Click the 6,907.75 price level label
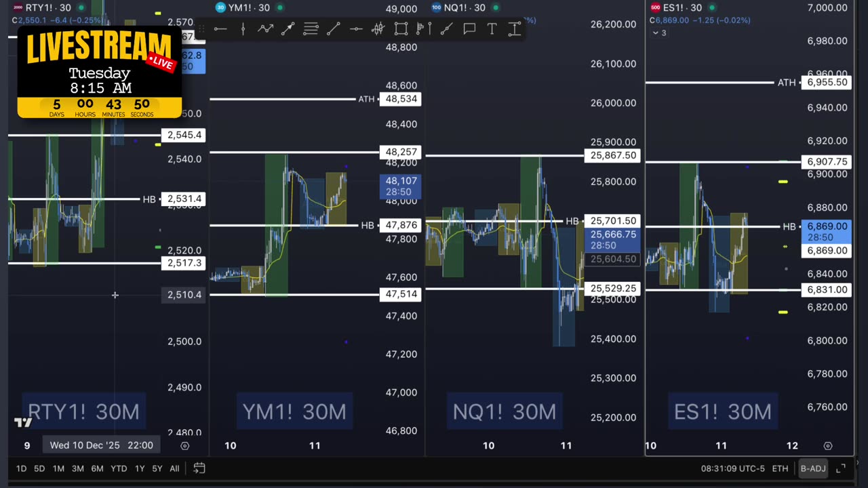 [827, 162]
